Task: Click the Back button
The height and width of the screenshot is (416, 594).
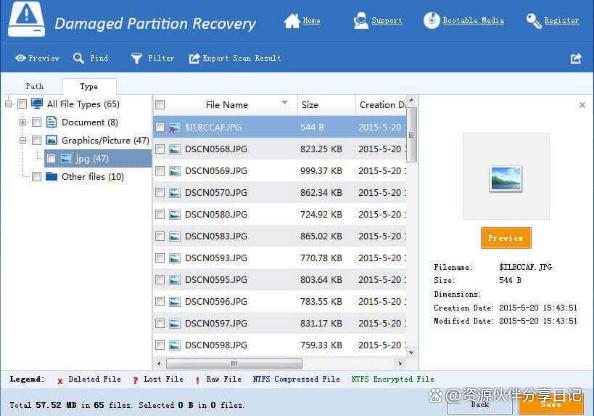Action: [x=480, y=405]
